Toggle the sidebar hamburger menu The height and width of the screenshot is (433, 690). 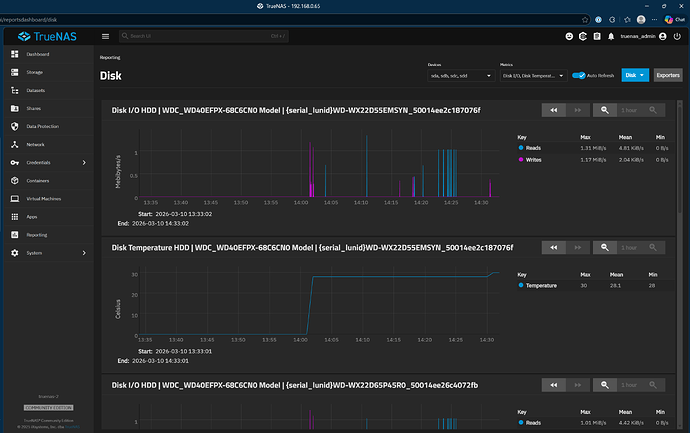(x=105, y=37)
